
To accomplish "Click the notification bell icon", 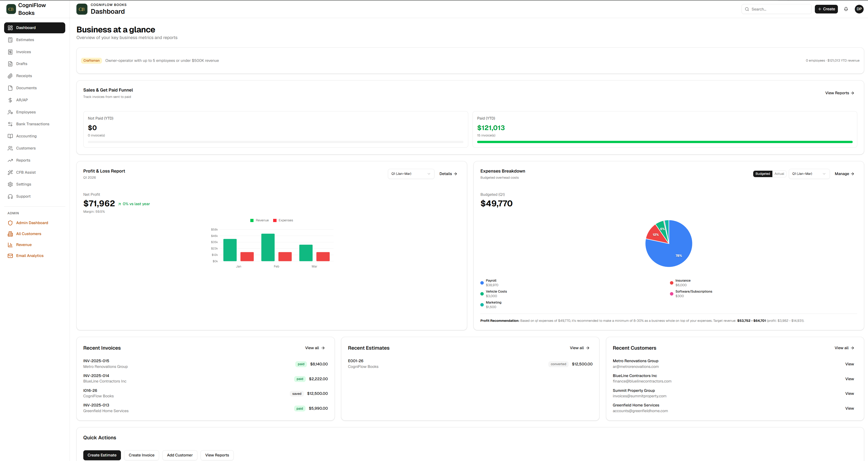I will pyautogui.click(x=846, y=9).
